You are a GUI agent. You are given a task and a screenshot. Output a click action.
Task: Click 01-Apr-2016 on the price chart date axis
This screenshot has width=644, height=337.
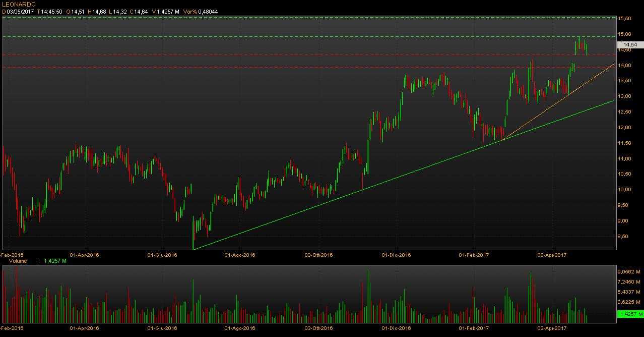85,255
